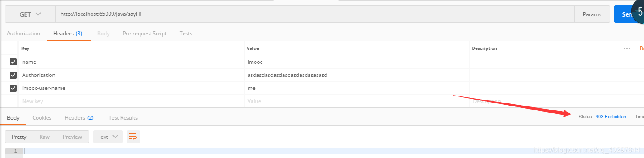Uncheck the Authorization header checkbox
Viewport: 644px width, 158px height.
pyautogui.click(x=13, y=75)
